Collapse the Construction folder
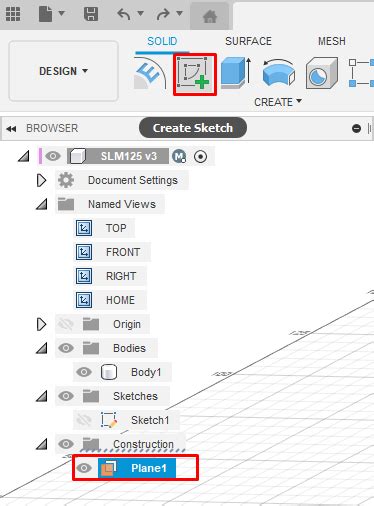This screenshot has width=374, height=506. (42, 444)
